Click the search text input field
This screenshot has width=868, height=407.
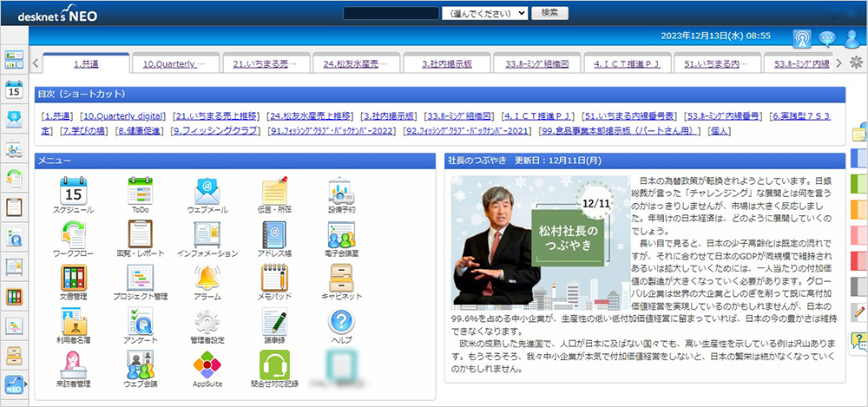pyautogui.click(x=391, y=13)
